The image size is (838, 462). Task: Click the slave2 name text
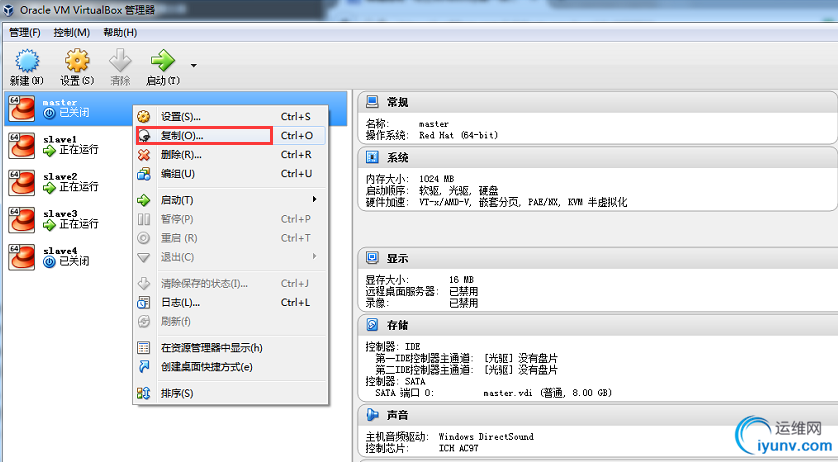[x=60, y=176]
